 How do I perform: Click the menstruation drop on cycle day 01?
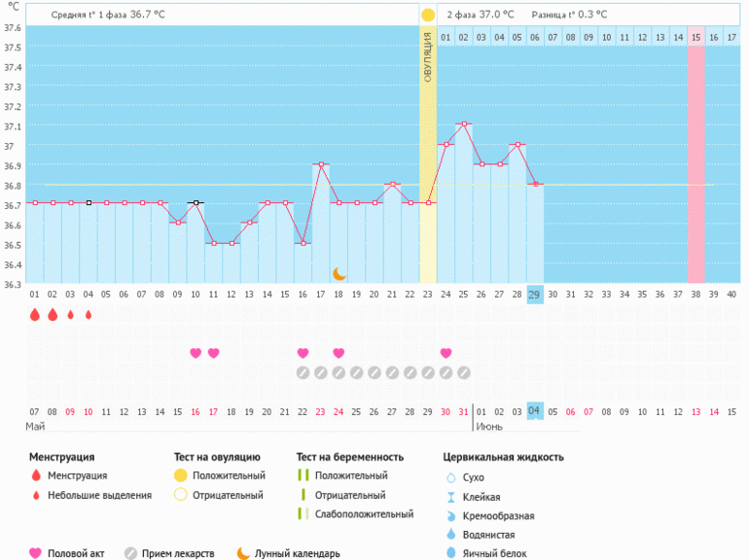pos(35,314)
